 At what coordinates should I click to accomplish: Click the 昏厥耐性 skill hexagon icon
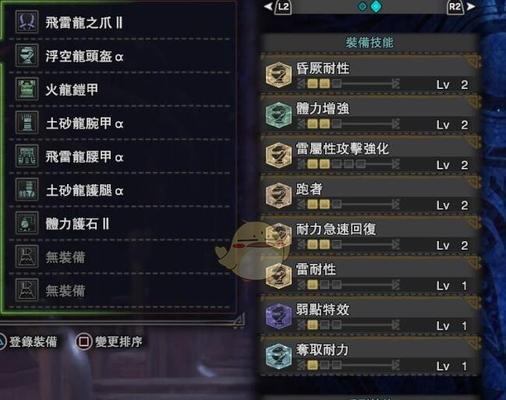279,75
